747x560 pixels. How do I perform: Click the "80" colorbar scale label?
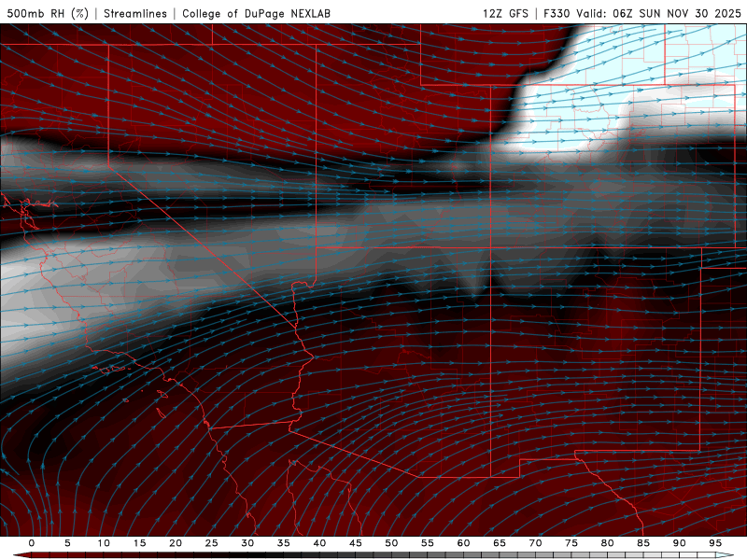(607, 543)
